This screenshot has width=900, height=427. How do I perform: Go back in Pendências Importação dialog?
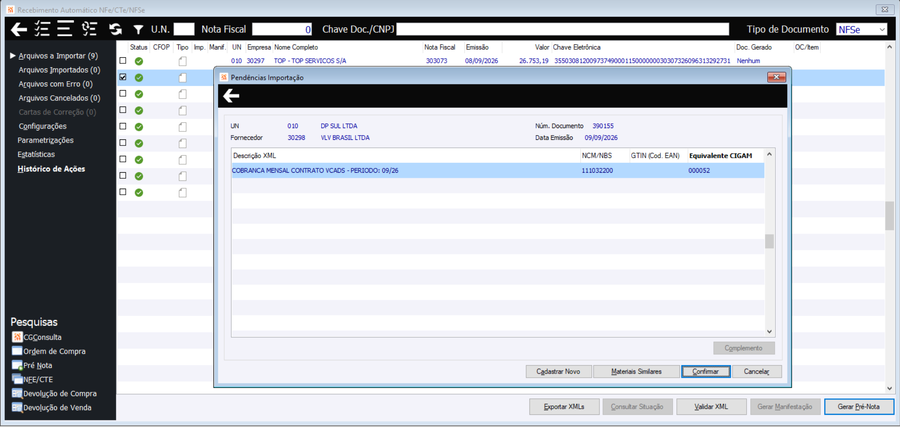pyautogui.click(x=231, y=96)
